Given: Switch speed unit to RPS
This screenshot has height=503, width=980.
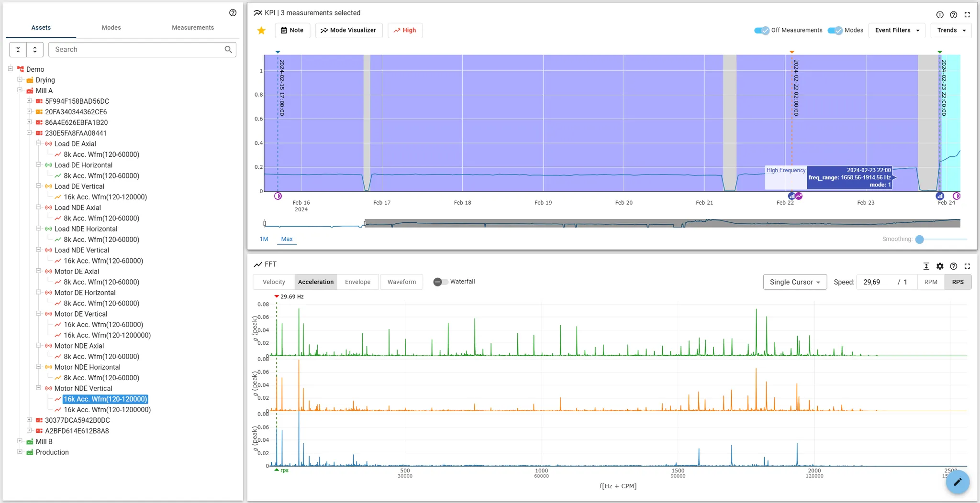Looking at the screenshot, I should pyautogui.click(x=958, y=282).
